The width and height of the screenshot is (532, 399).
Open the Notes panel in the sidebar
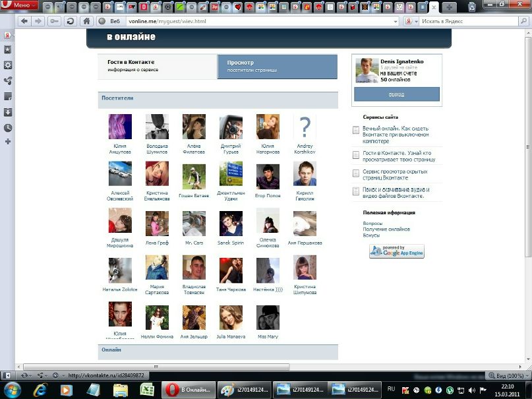(x=7, y=97)
